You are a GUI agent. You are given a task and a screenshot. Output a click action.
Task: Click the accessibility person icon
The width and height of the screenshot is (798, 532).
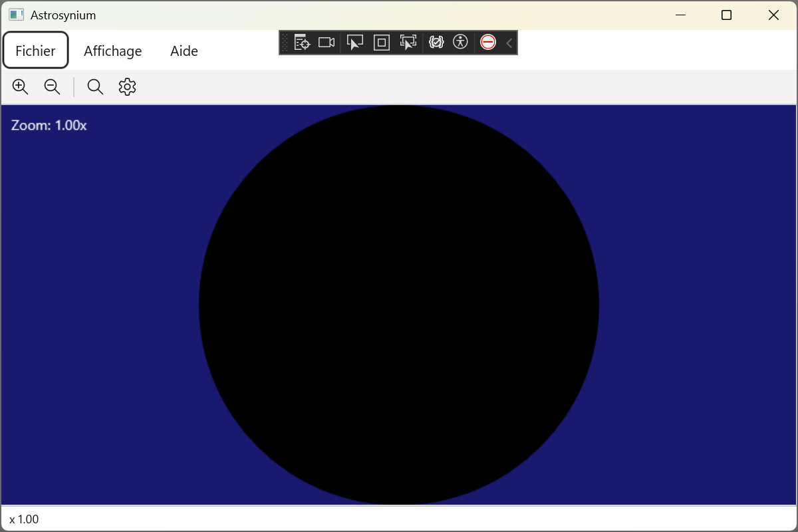pyautogui.click(x=460, y=43)
